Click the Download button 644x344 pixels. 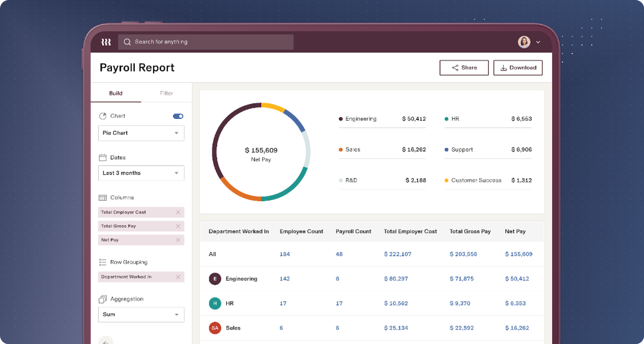coord(518,67)
